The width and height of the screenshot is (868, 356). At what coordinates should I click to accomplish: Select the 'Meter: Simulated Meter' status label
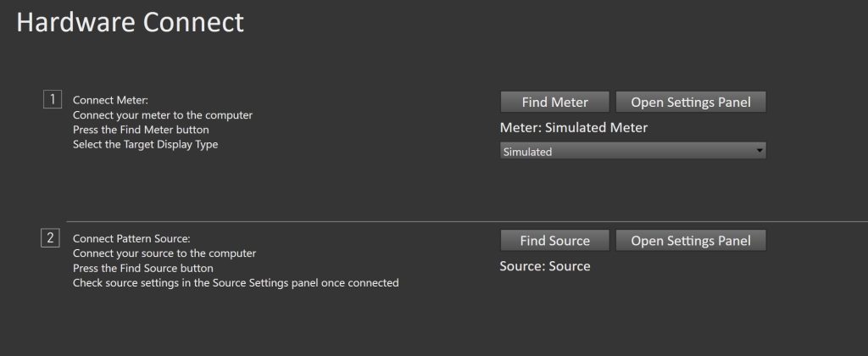tap(574, 128)
